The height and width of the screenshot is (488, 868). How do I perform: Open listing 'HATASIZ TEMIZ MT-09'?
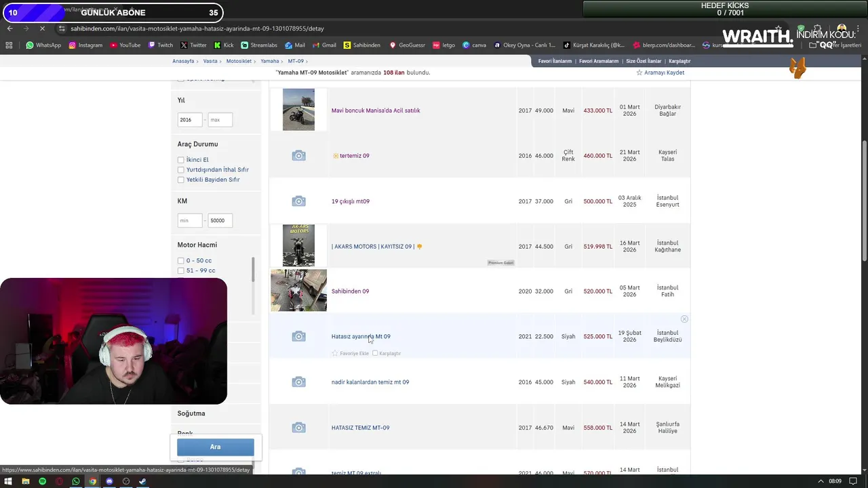[x=360, y=428]
